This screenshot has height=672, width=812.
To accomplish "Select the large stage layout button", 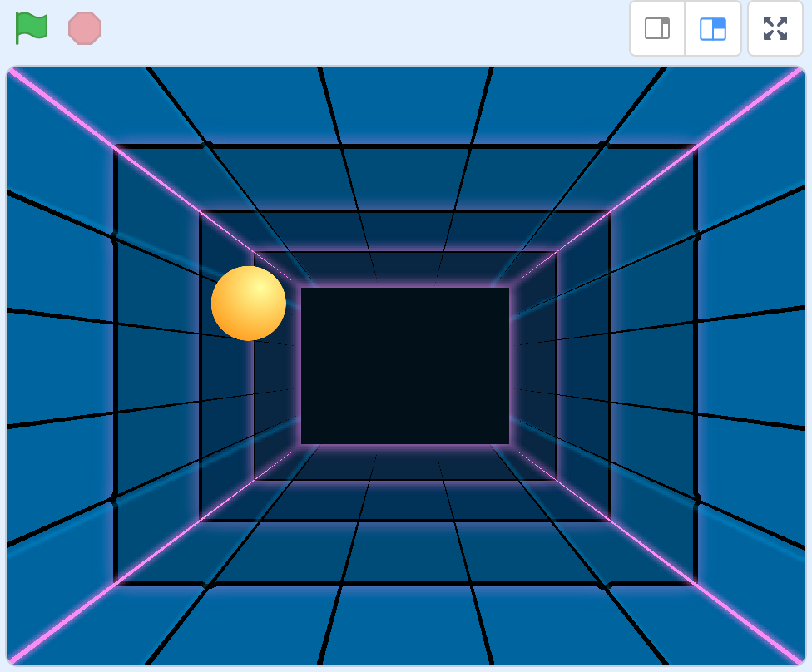I will click(713, 28).
